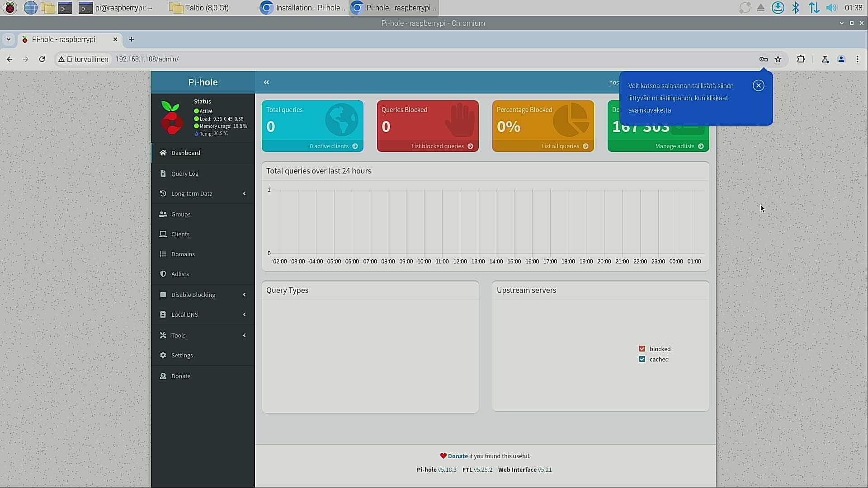Open the Query Log page
Screen dimensions: 868x488
coord(203,174)
